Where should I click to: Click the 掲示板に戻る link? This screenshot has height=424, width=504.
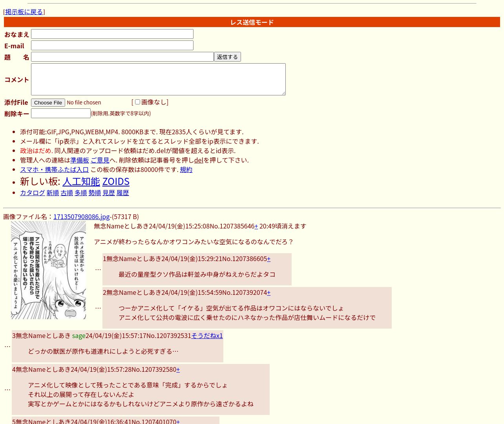click(24, 12)
